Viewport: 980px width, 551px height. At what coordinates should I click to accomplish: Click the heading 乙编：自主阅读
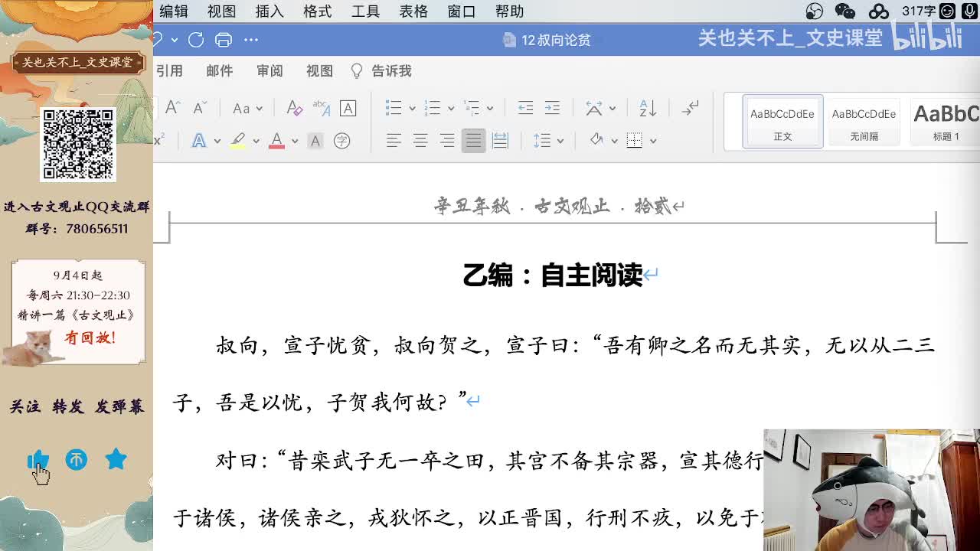[x=553, y=275]
